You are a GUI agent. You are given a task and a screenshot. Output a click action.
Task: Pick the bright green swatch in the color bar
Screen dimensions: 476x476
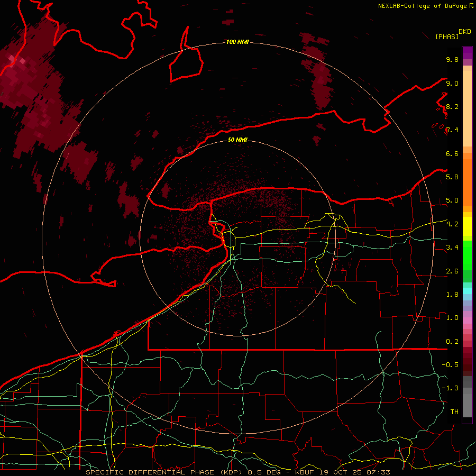pos(467,258)
